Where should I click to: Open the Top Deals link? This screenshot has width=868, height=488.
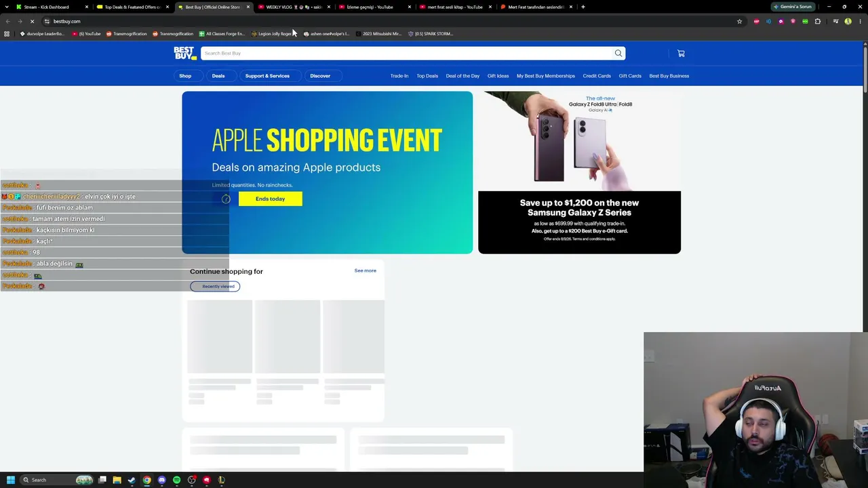click(427, 76)
